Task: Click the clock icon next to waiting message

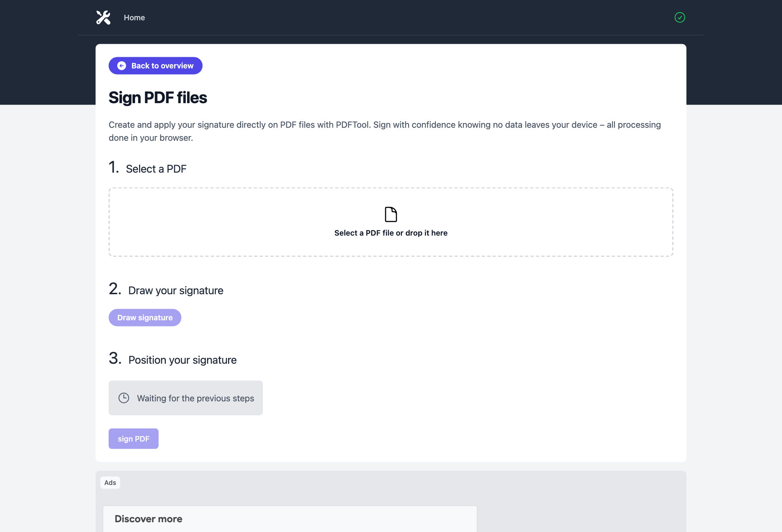Action: point(124,398)
